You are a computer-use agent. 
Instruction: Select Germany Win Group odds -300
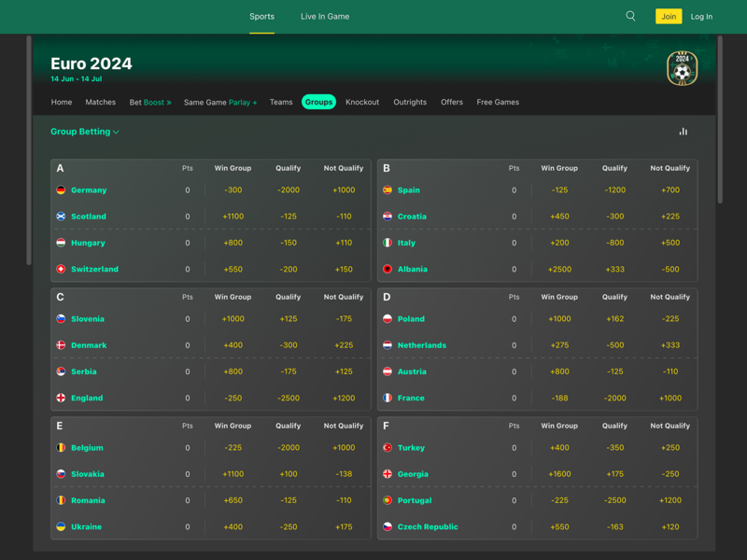coord(233,190)
